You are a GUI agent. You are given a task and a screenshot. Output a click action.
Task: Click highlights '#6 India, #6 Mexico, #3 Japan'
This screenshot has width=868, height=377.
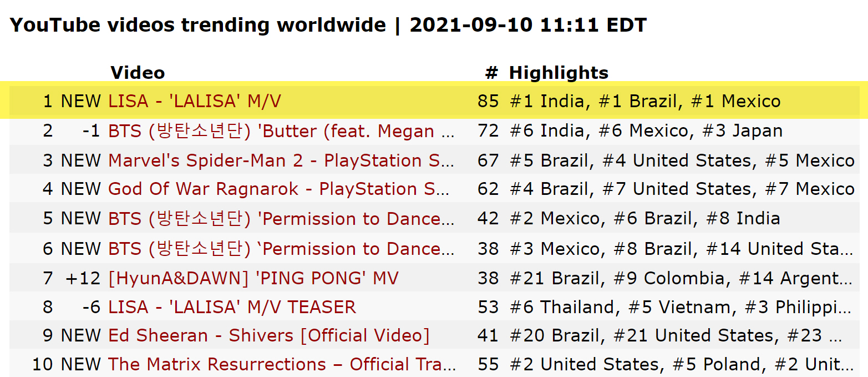click(x=646, y=131)
